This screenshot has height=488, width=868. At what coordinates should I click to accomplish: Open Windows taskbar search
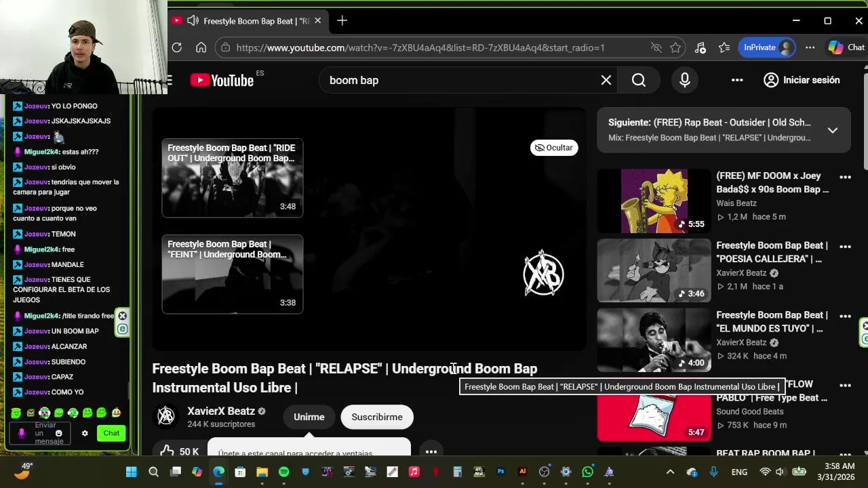(x=153, y=472)
